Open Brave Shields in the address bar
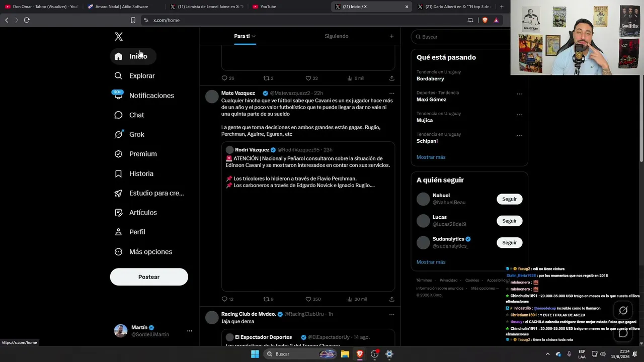644x362 pixels. coord(485,20)
